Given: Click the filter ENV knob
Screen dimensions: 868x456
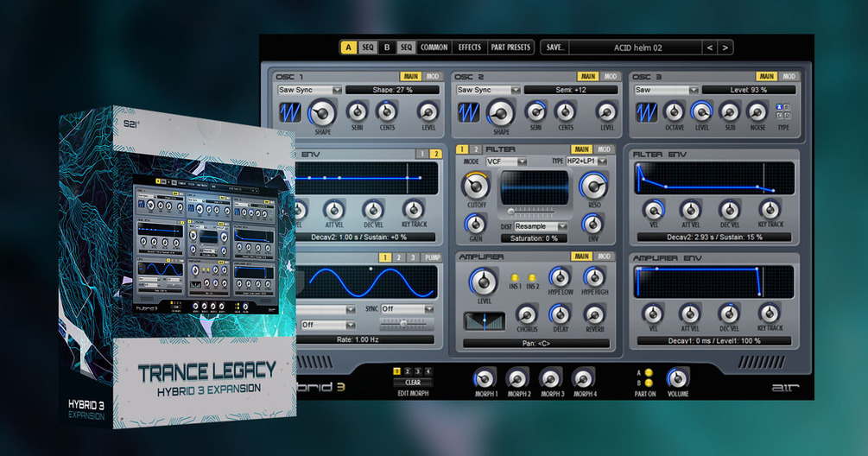Looking at the screenshot, I should point(593,225).
